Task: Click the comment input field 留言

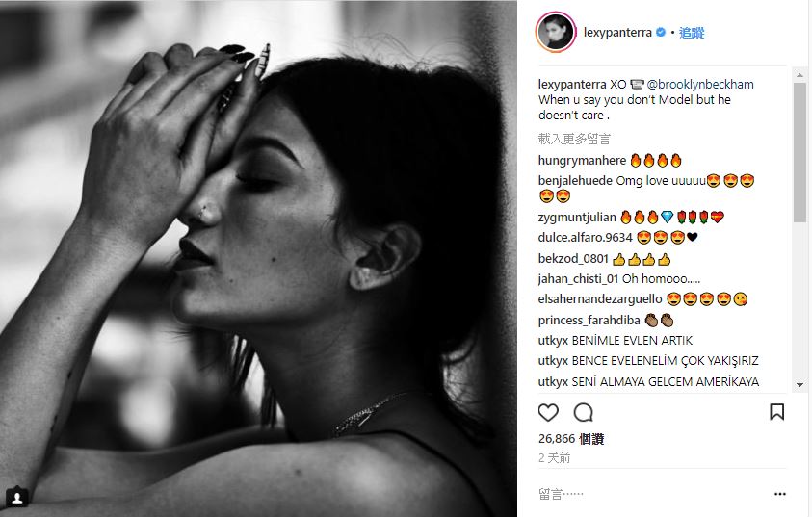Action: [652, 494]
